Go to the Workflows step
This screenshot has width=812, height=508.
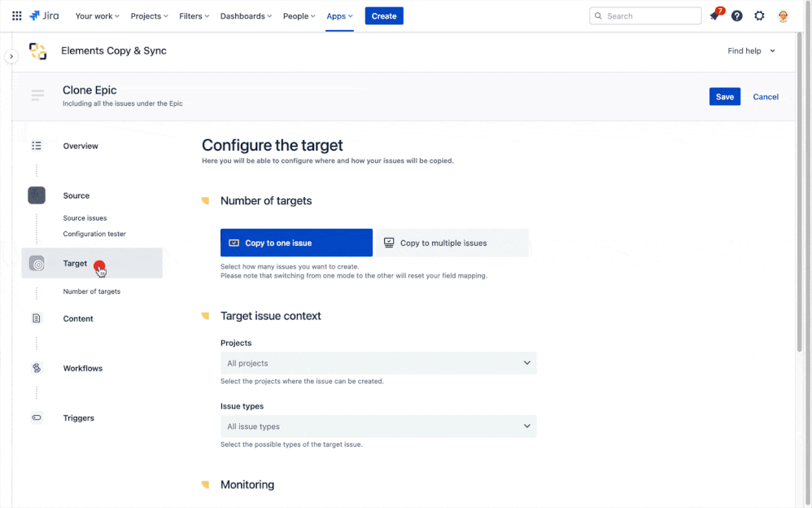pyautogui.click(x=83, y=368)
